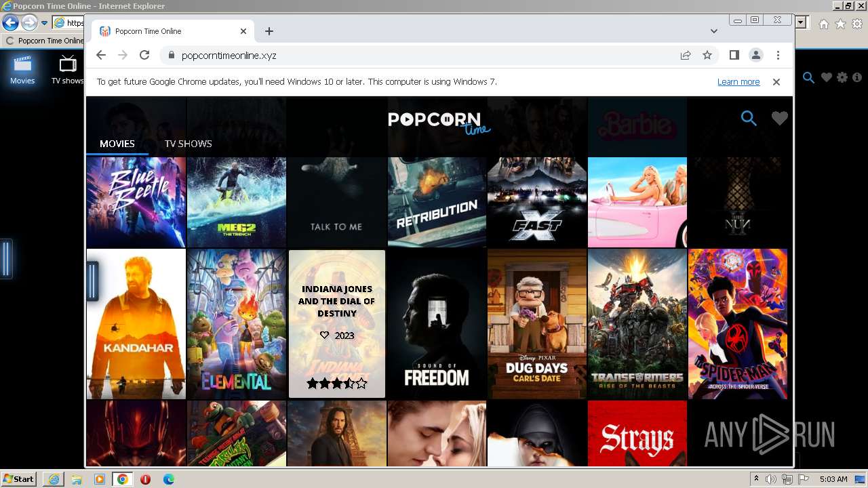
Task: Share this page using Chrome share icon
Action: 686,55
